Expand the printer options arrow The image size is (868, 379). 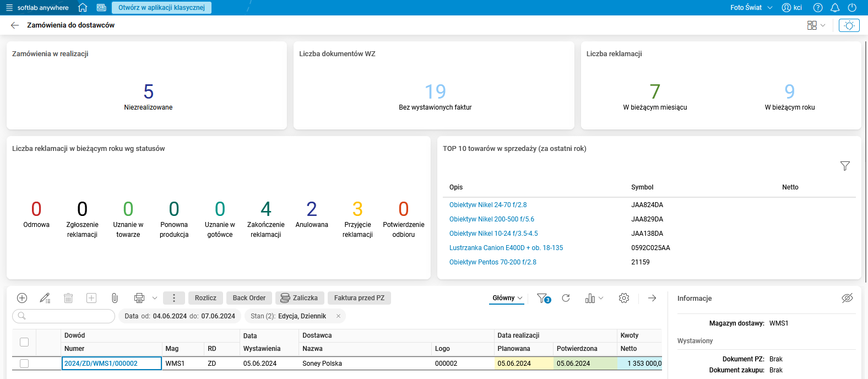pyautogui.click(x=155, y=298)
